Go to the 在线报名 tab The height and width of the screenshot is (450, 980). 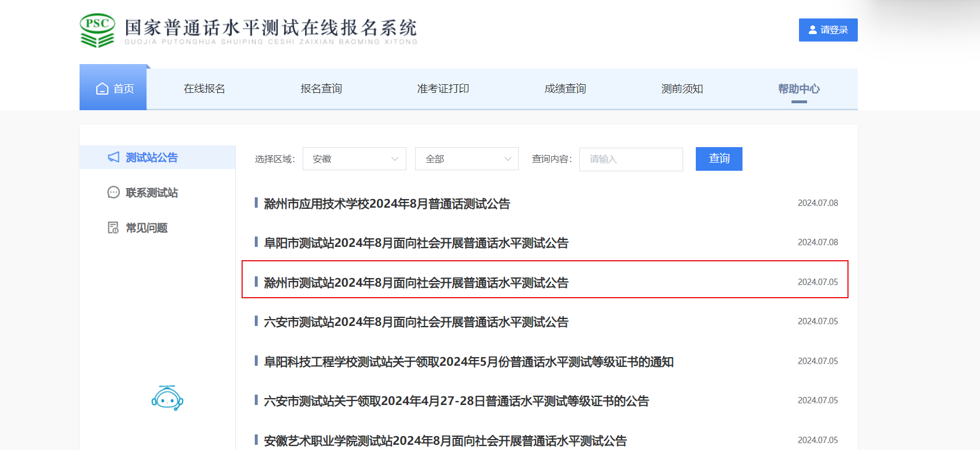point(204,89)
